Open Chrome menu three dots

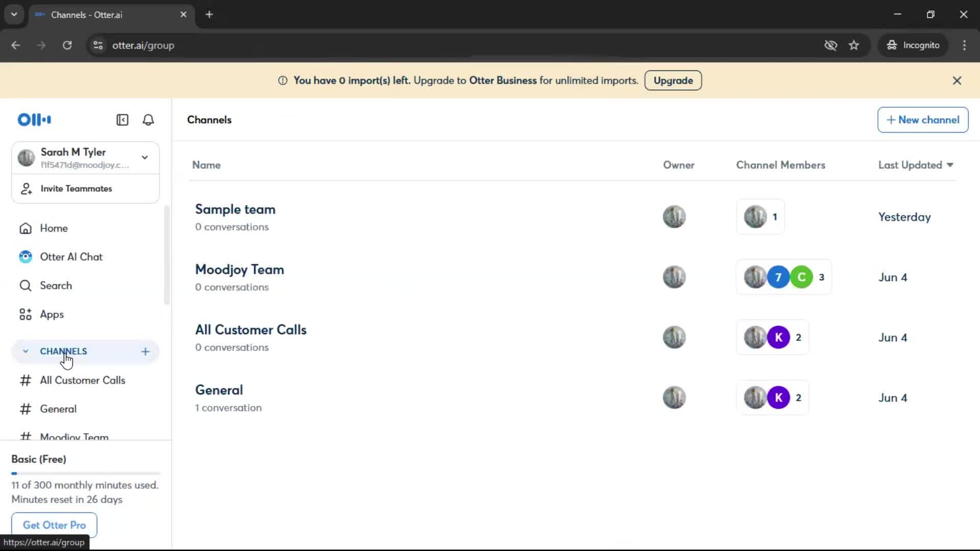click(964, 45)
